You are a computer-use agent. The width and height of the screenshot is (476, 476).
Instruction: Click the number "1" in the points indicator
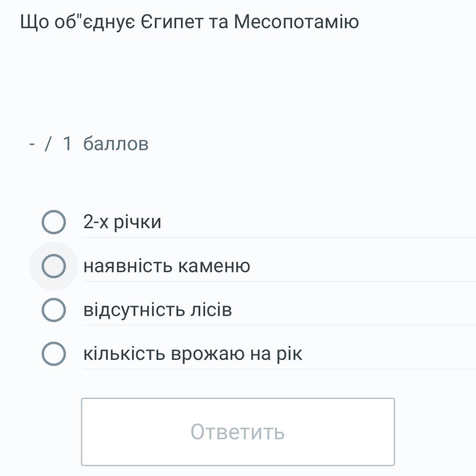click(67, 143)
